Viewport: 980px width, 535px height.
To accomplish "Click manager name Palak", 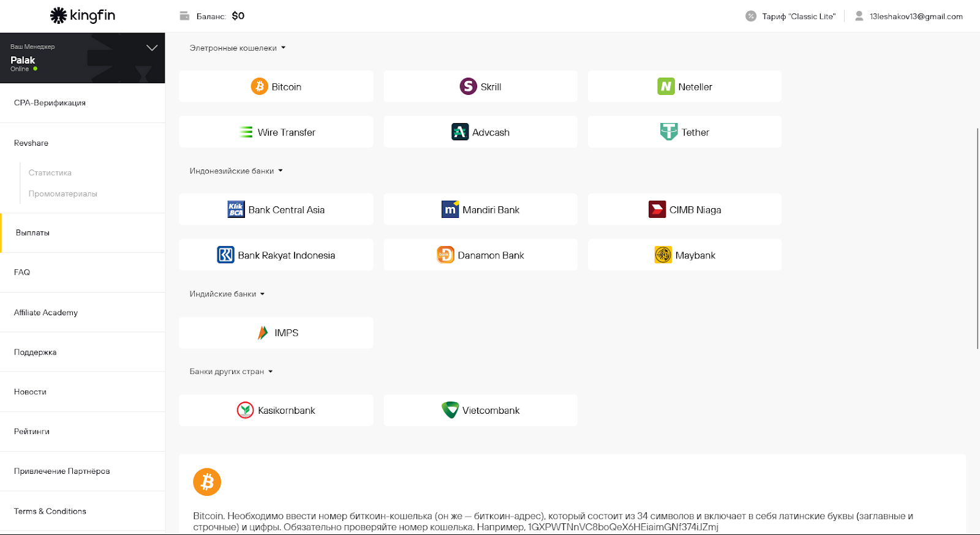I will click(x=23, y=60).
